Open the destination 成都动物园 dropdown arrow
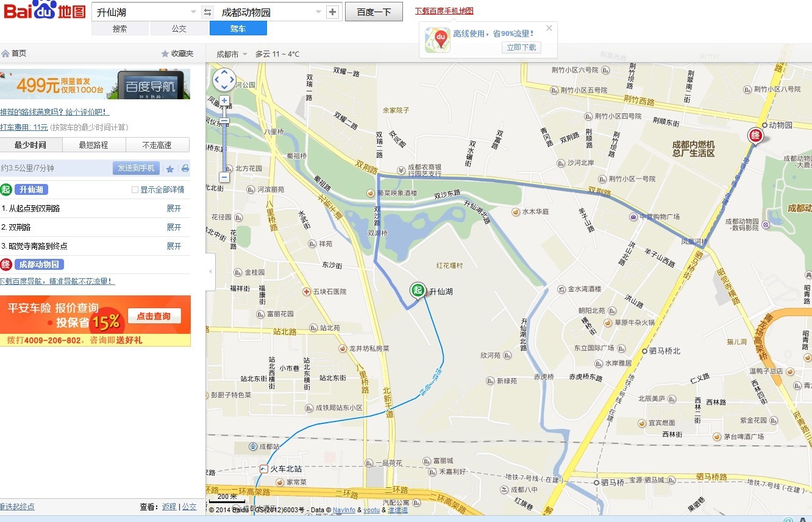 point(318,12)
